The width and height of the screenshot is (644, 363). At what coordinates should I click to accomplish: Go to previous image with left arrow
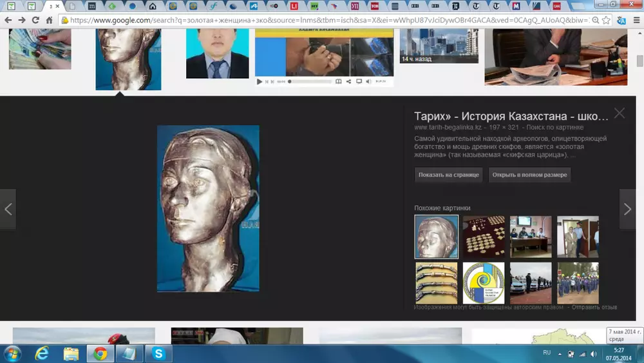8,209
